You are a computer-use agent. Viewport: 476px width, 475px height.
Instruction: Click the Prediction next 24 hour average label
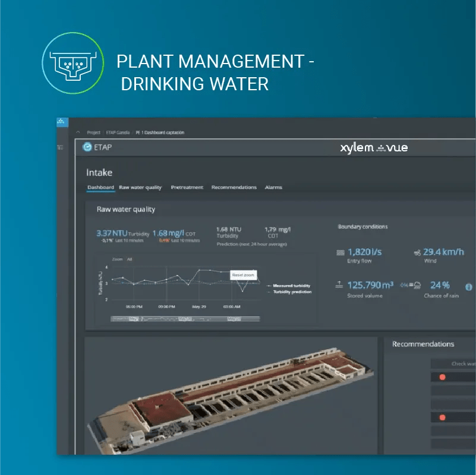tap(251, 244)
